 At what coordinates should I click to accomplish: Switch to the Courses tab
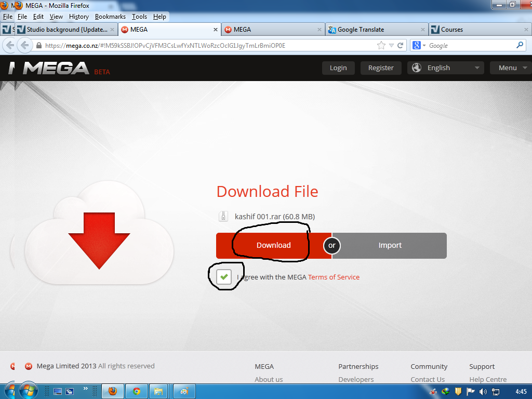pos(480,30)
